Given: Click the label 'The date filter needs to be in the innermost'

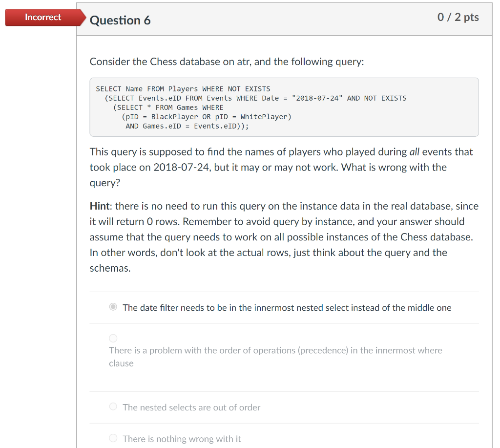Looking at the screenshot, I should [287, 308].
